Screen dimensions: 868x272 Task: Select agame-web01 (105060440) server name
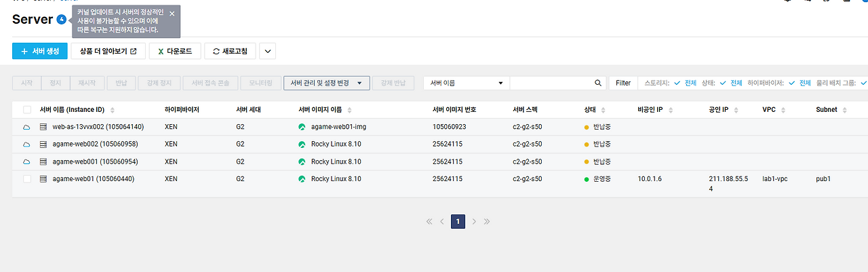point(94,179)
